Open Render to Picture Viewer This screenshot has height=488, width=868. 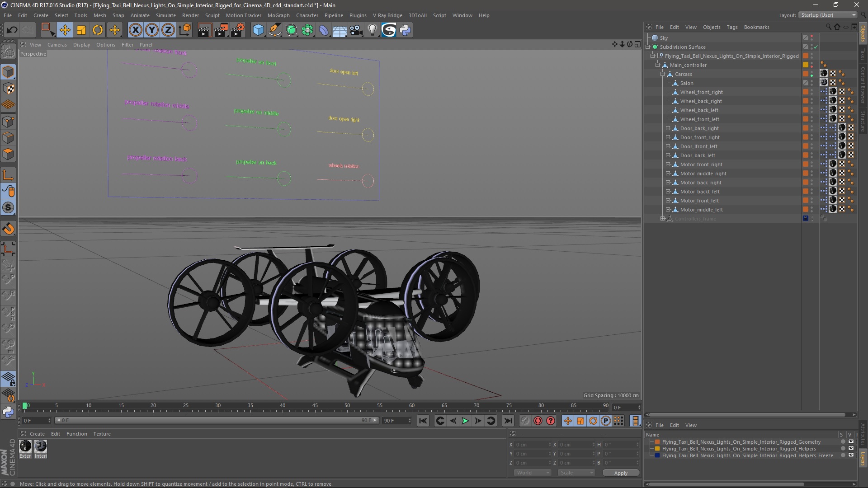click(x=221, y=30)
